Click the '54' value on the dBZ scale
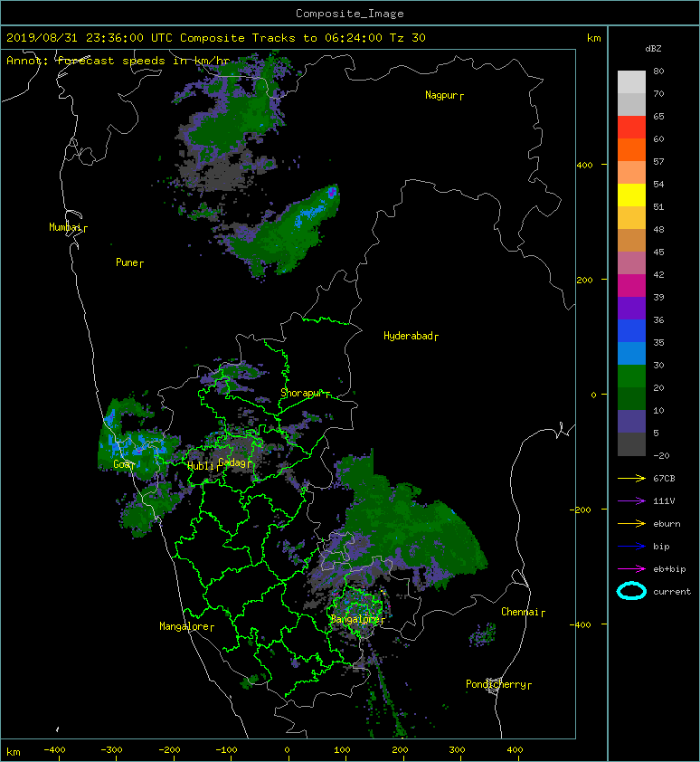This screenshot has height=762, width=700. click(x=658, y=185)
